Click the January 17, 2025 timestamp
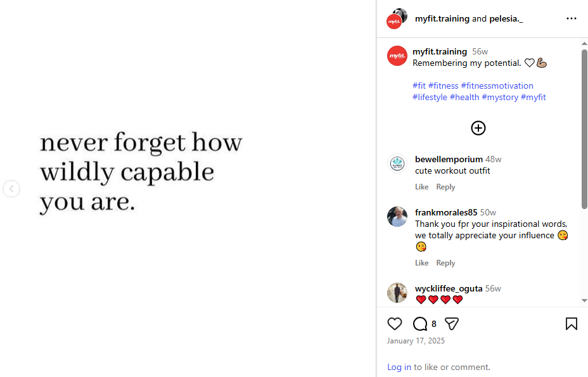This screenshot has height=377, width=588. point(416,340)
